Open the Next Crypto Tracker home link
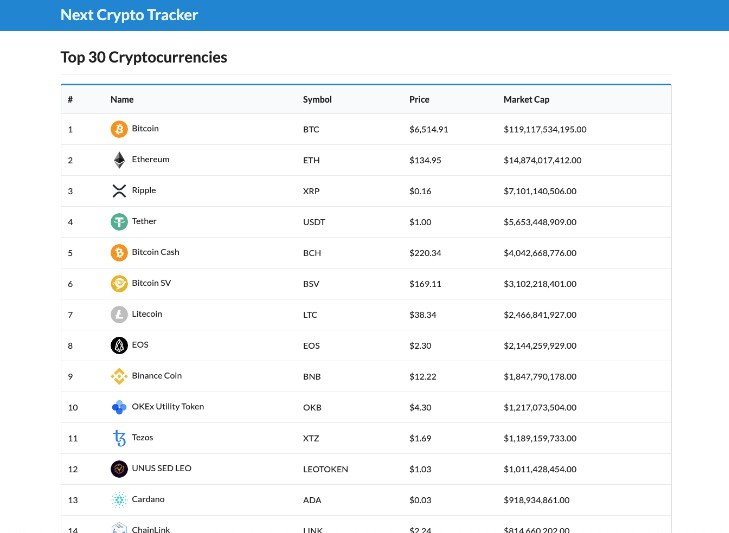729x533 pixels. tap(129, 15)
